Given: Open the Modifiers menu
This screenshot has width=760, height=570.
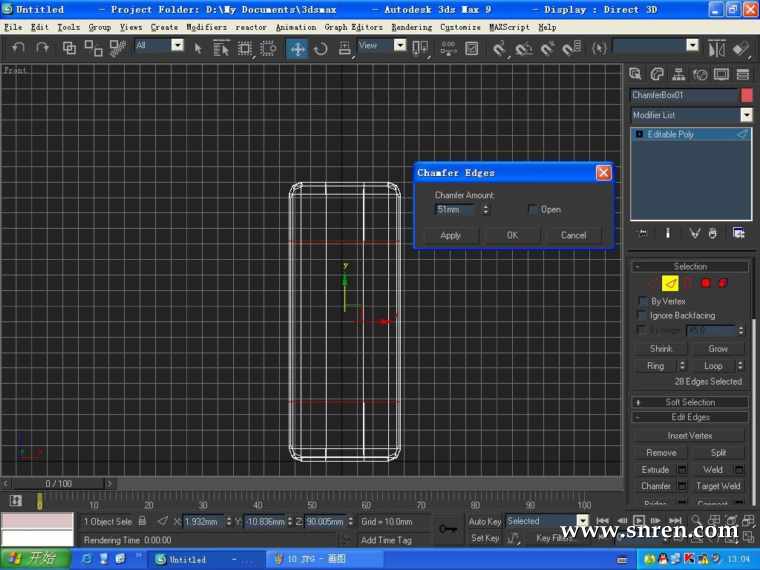Looking at the screenshot, I should [x=206, y=27].
